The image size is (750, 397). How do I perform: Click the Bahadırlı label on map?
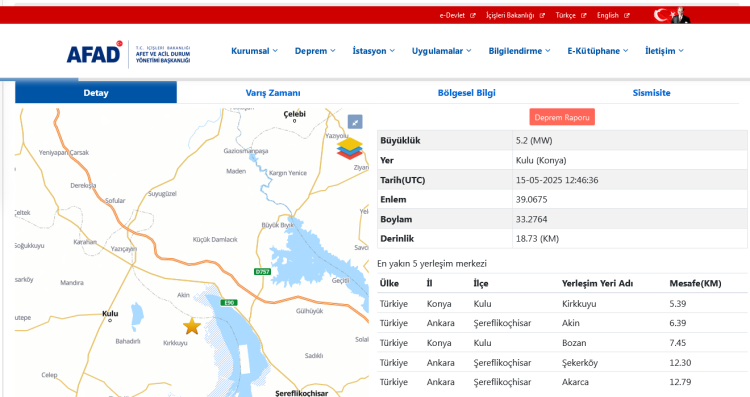tap(128, 342)
